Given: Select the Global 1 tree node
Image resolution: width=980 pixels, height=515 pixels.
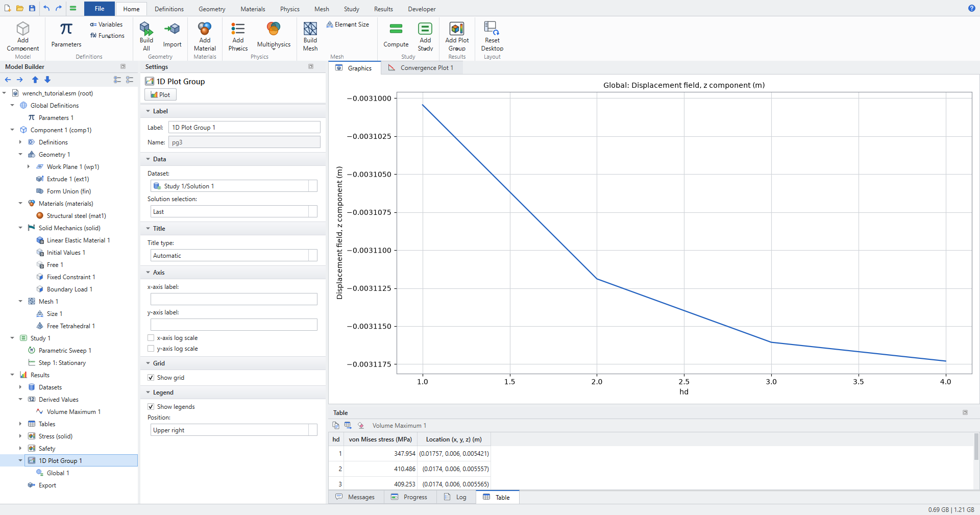Looking at the screenshot, I should pyautogui.click(x=58, y=473).
